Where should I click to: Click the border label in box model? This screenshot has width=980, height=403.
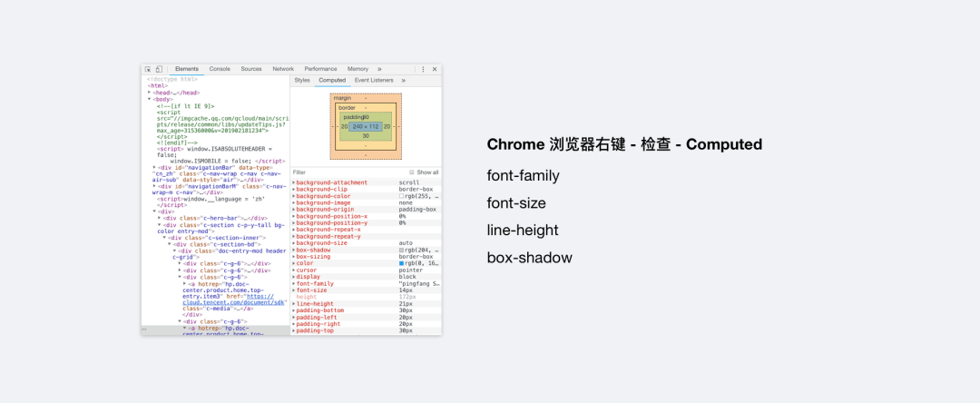[x=347, y=107]
